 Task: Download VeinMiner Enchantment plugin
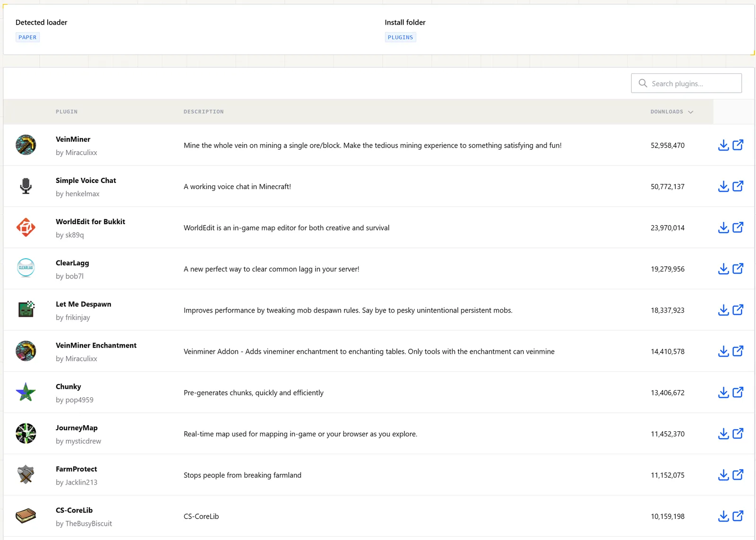pyautogui.click(x=723, y=351)
